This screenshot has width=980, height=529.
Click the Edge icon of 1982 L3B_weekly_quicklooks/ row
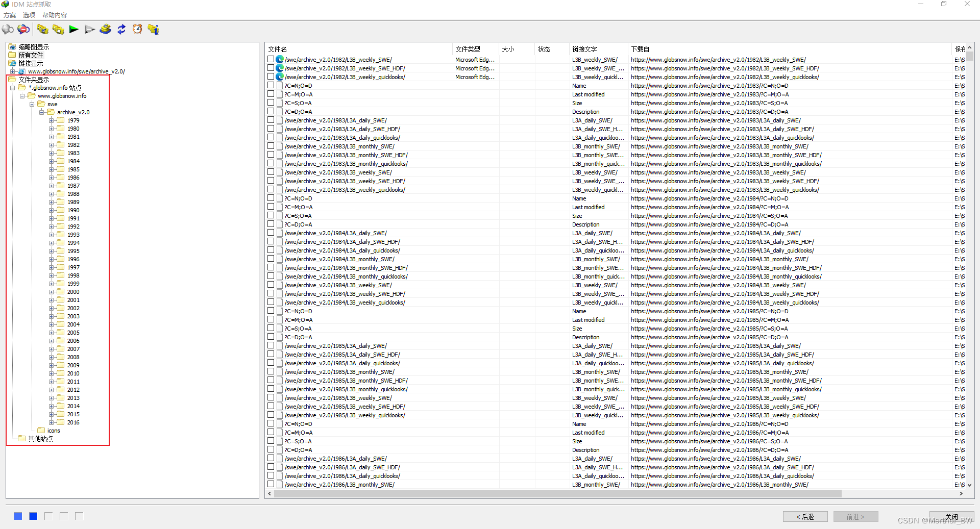[x=280, y=77]
